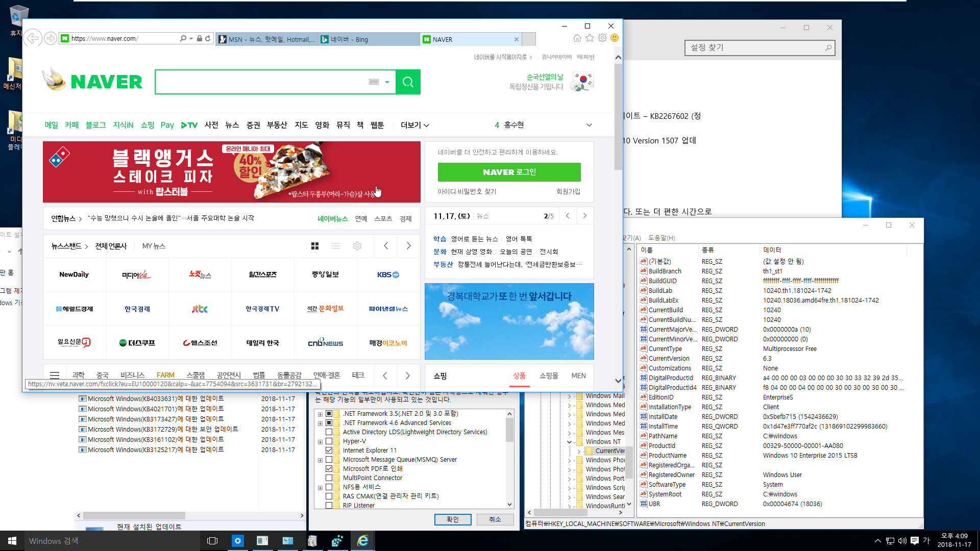Open Internet Explorer taskbar icon
This screenshot has width=980, height=551.
click(363, 541)
